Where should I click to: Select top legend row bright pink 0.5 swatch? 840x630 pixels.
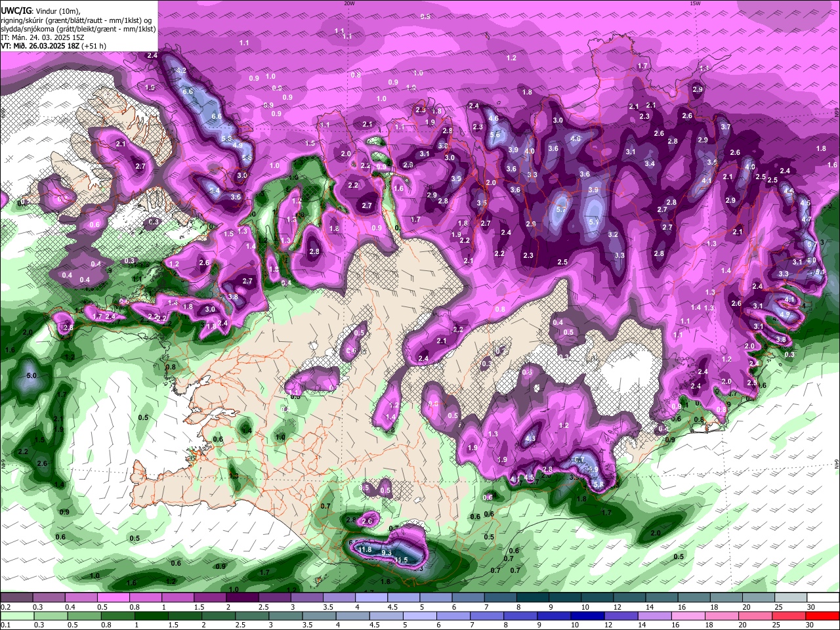113,598
